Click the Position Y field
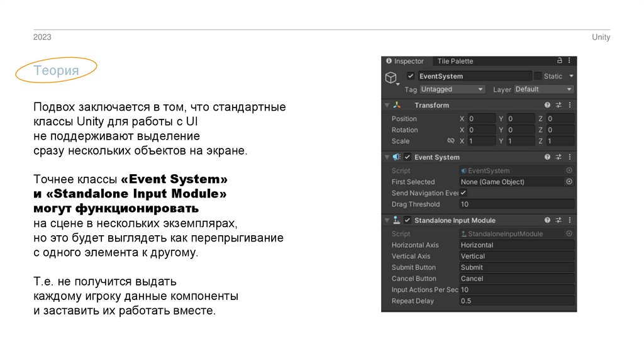 click(520, 119)
